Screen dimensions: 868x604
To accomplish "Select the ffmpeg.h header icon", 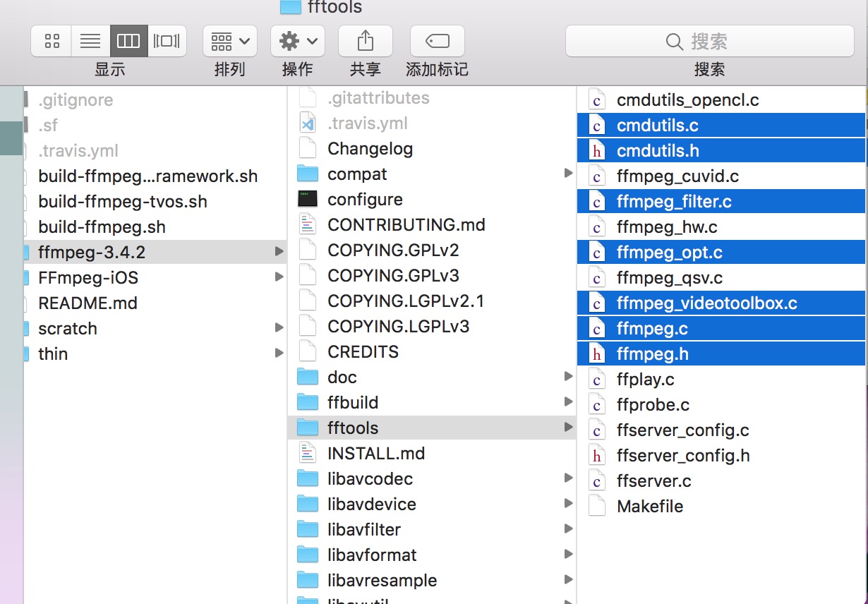I will pyautogui.click(x=597, y=354).
